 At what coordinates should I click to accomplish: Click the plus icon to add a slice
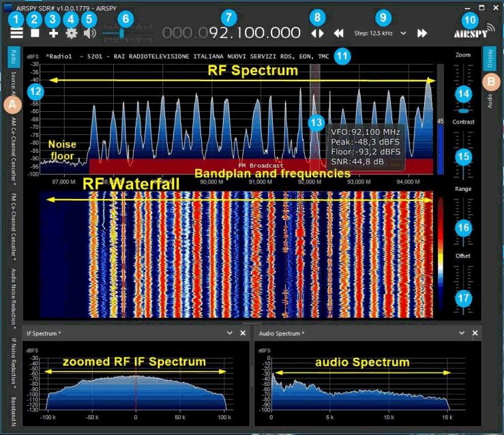[53, 33]
